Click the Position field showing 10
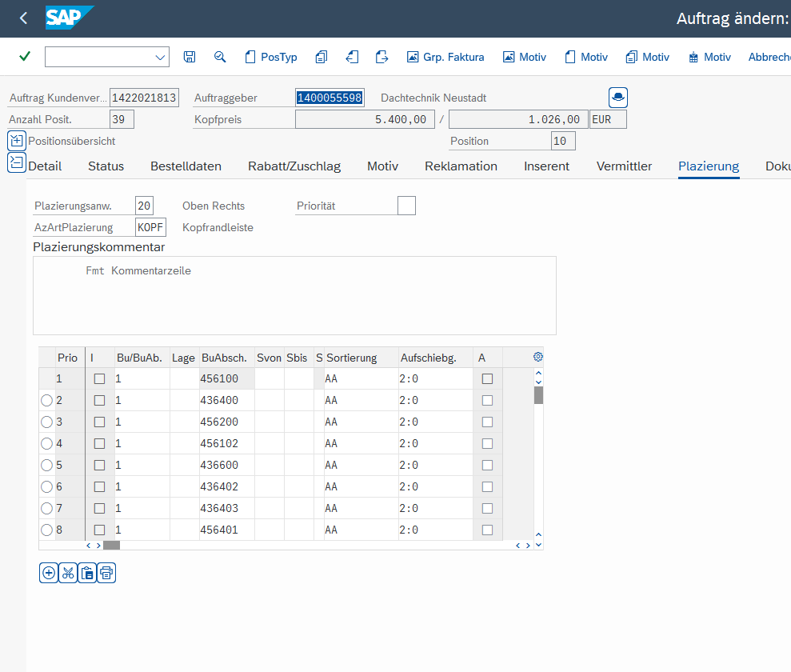 (563, 141)
